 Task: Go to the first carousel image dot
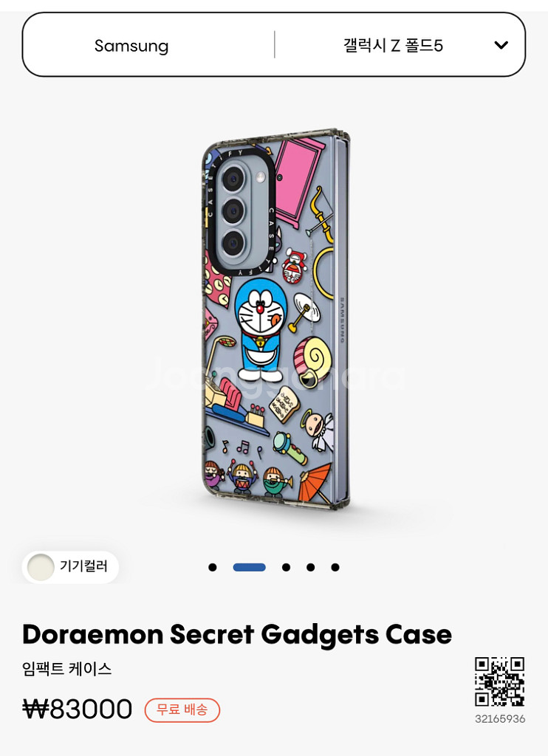click(212, 567)
